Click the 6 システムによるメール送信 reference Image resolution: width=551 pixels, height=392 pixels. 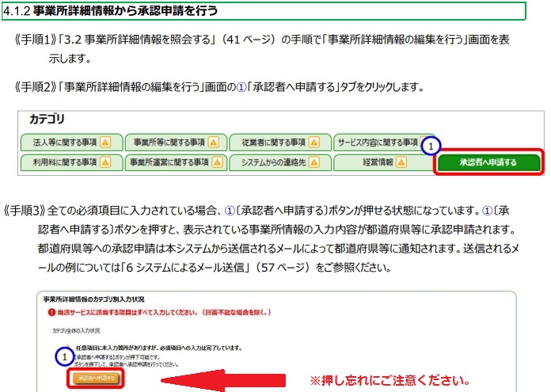coord(185,268)
